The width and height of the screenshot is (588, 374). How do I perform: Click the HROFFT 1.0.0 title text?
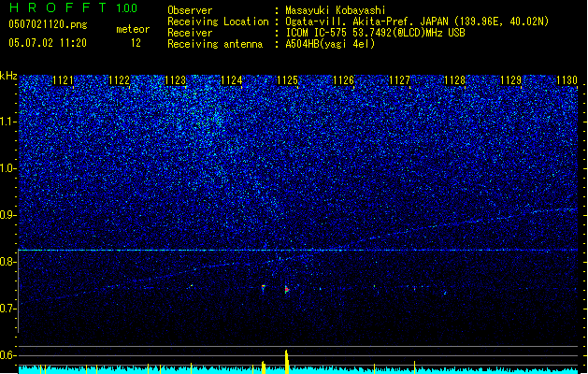pos(74,7)
